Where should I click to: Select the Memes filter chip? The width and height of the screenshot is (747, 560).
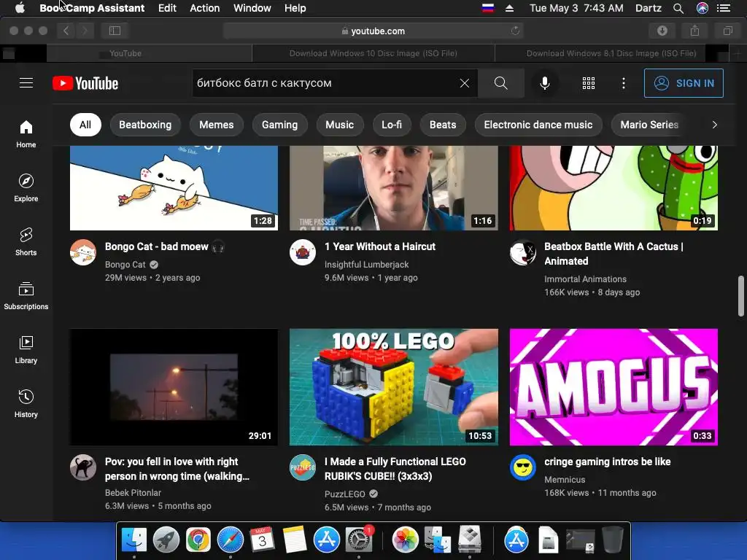(216, 125)
